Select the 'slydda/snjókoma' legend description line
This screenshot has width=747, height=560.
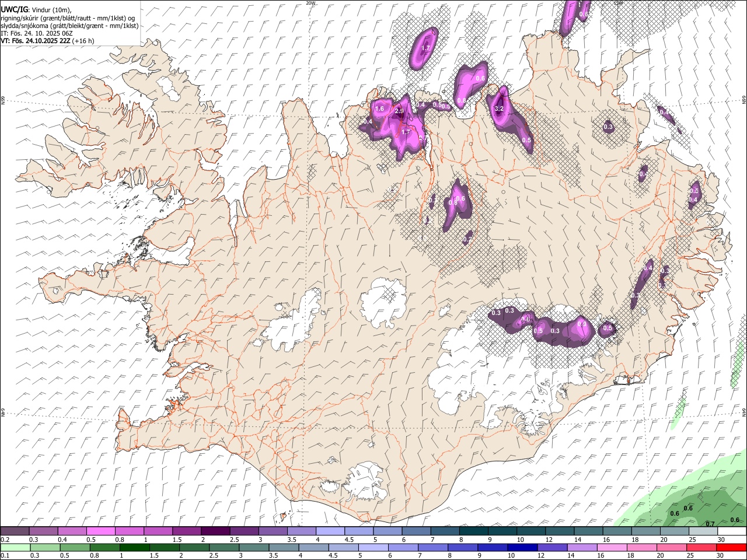tap(69, 26)
